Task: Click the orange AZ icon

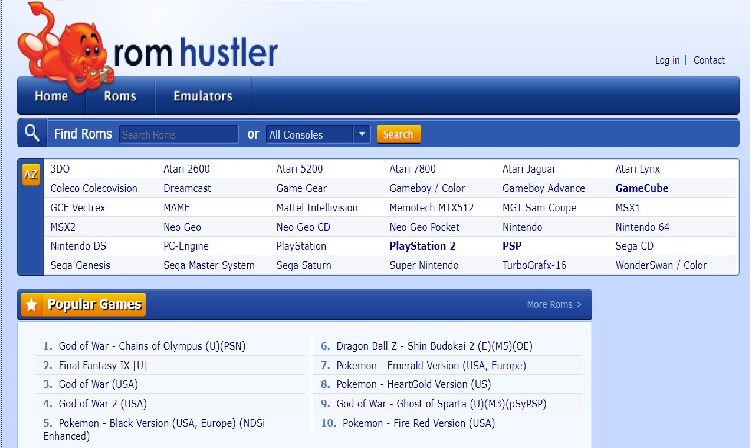Action: [x=31, y=175]
